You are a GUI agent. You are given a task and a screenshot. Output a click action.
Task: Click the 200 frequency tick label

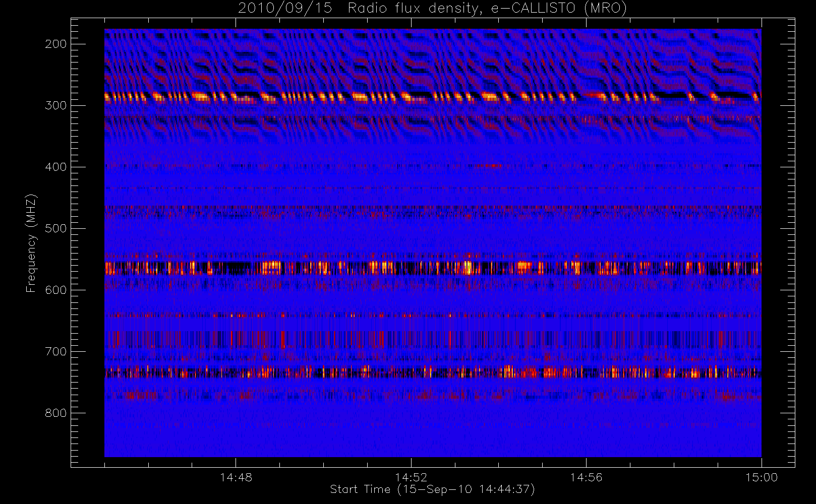(55, 44)
